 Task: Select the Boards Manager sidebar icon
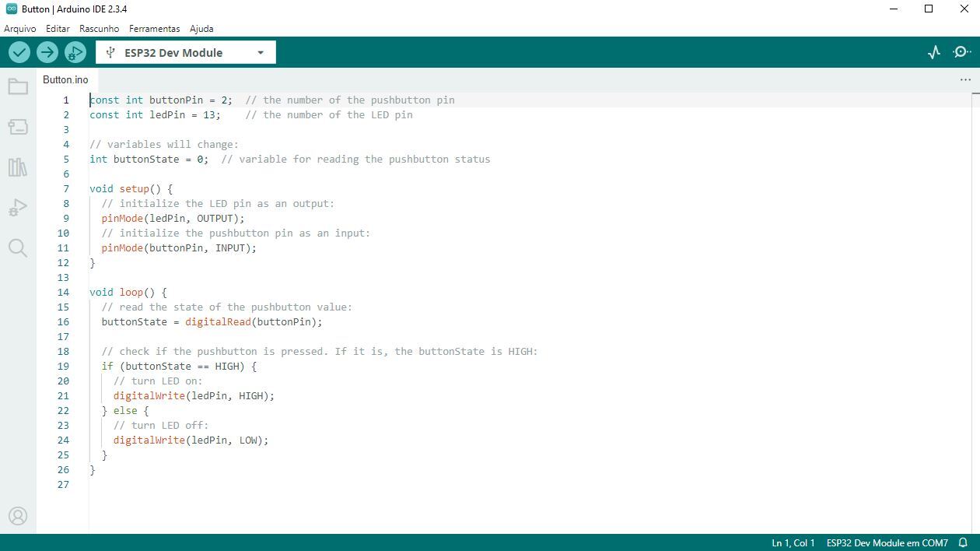(17, 127)
